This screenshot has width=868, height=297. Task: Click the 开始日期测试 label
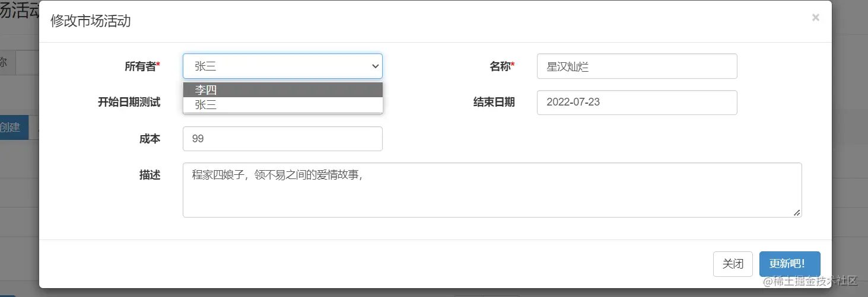click(129, 103)
